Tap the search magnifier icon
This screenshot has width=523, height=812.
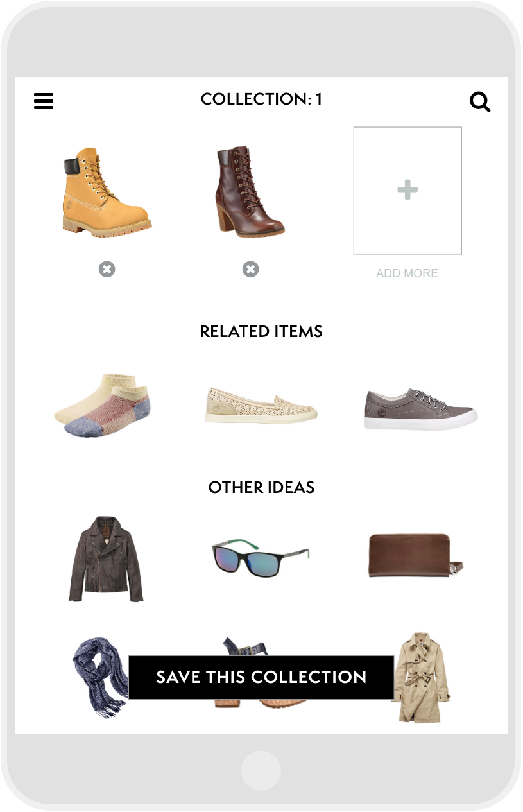(480, 101)
